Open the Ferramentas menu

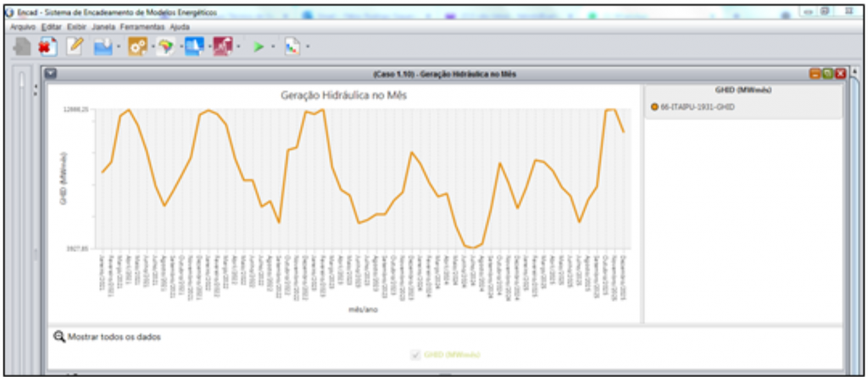click(142, 27)
